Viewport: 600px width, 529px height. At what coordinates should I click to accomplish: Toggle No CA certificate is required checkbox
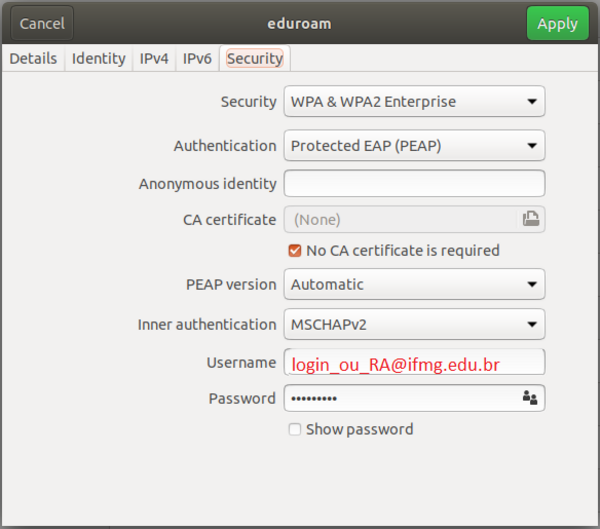[x=295, y=251]
